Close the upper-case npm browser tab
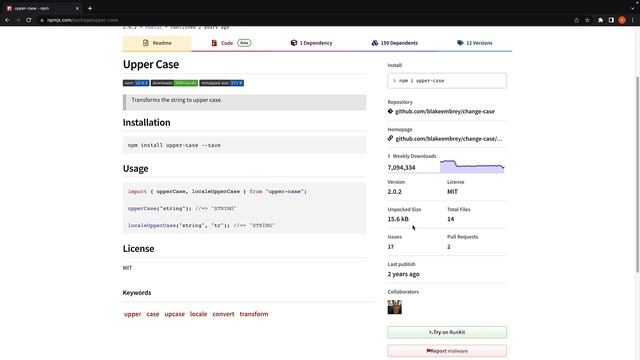640x360 pixels. 77,8
